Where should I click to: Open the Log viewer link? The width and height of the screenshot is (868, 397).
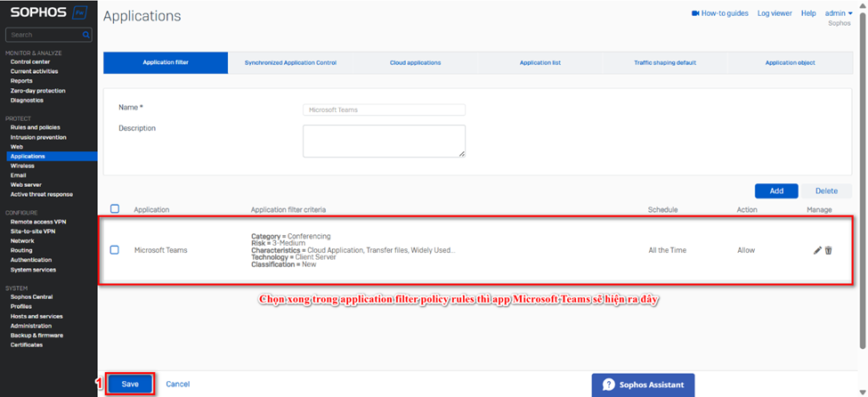(x=775, y=13)
